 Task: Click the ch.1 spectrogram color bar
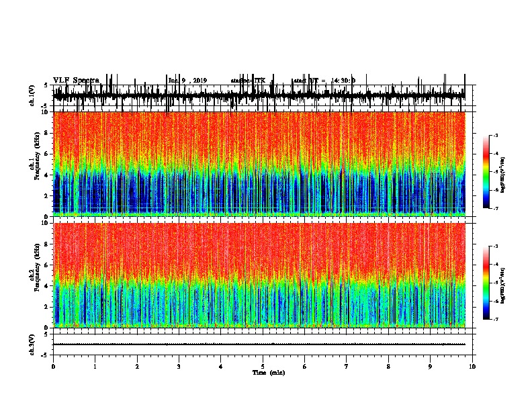tap(486, 172)
